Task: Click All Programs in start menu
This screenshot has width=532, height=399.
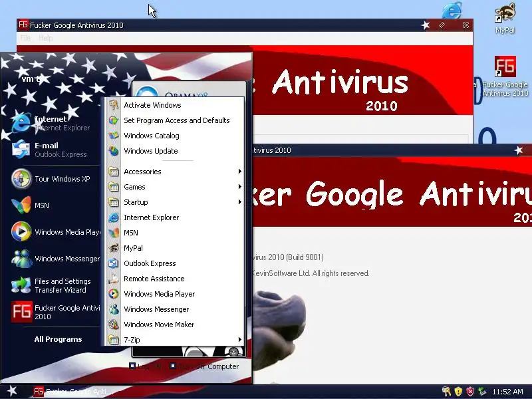Action: click(58, 339)
